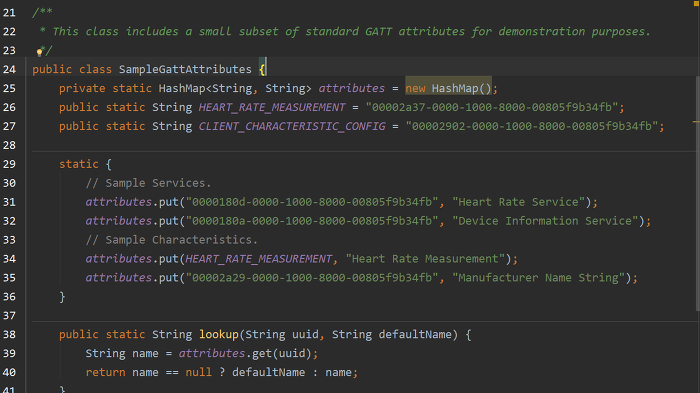Click the opening brace after SampleGattAttributes

pos(262,70)
